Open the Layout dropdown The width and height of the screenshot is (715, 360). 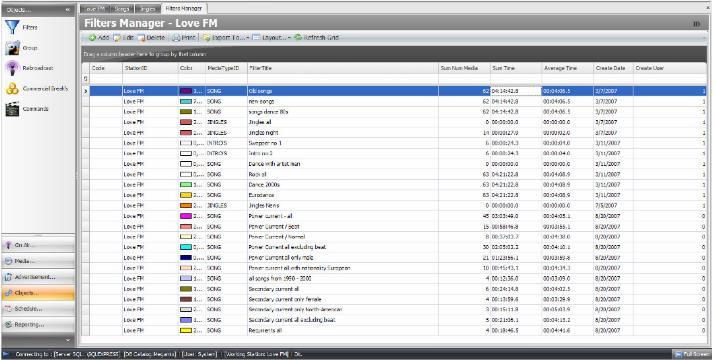(271, 37)
